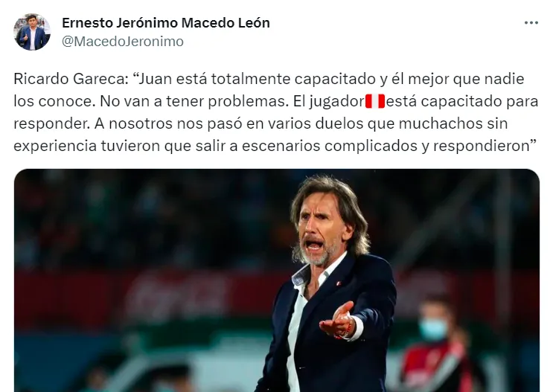This screenshot has width=553, height=392.
Task: Open Ernesto Jerónimo Macedo León's profile picture
Action: coord(32,32)
